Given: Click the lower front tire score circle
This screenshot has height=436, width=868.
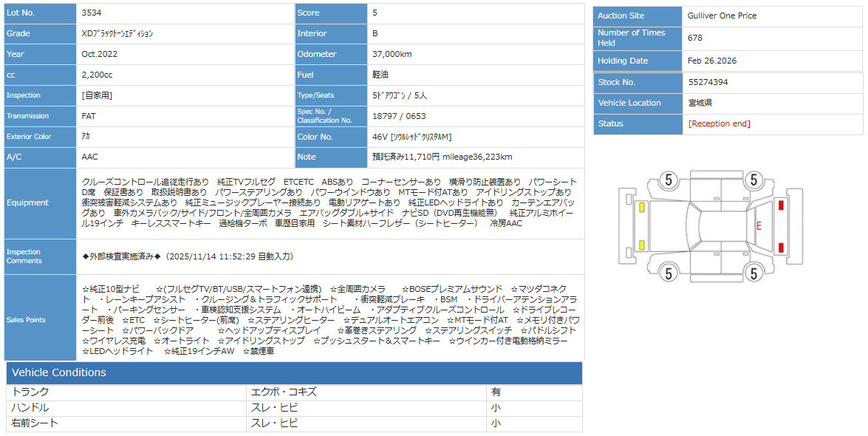Looking at the screenshot, I should pos(669,273).
